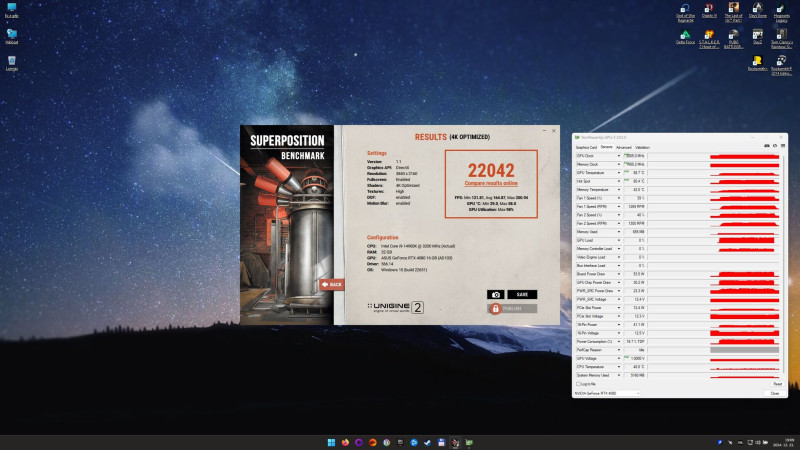Click the Hogwarts Legacy desktop shortcut
Image resolution: width=800 pixels, height=450 pixels.
point(782,13)
